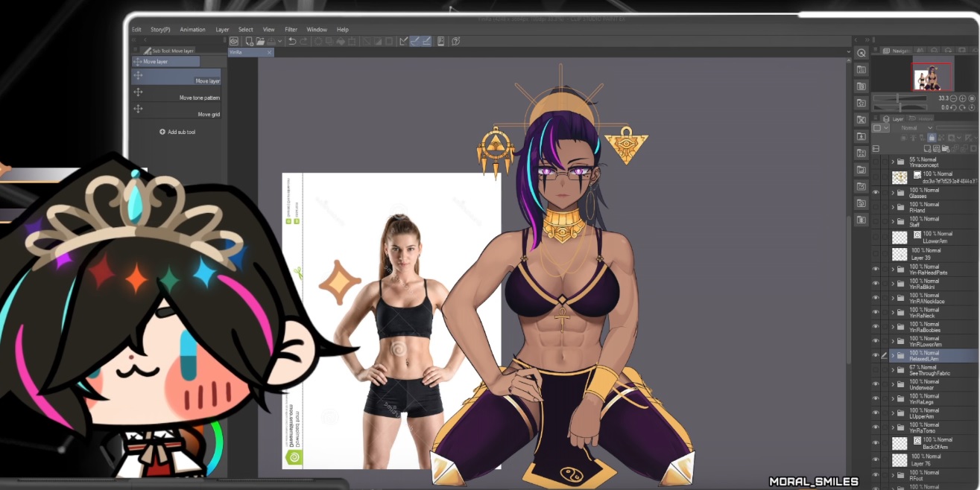Expand the Staff layer folder
This screenshot has width=980, height=490.
[x=893, y=222]
